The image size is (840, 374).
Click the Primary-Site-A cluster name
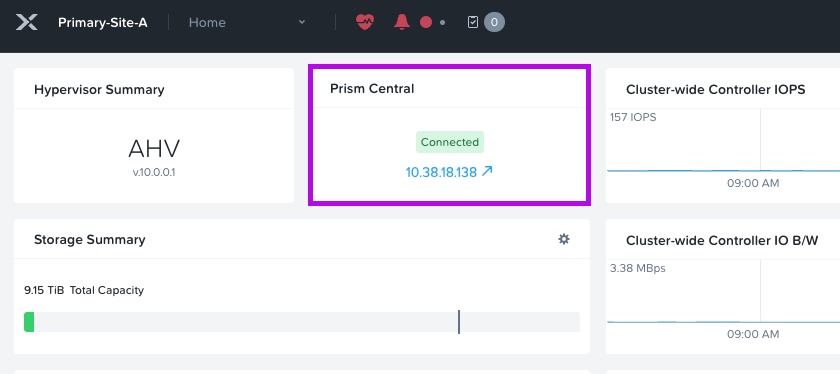point(103,23)
